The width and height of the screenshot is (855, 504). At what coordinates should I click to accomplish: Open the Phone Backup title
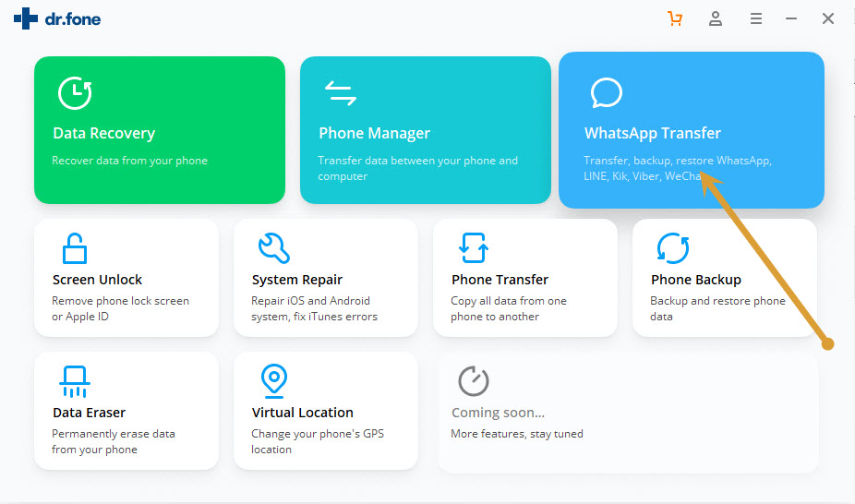(696, 280)
